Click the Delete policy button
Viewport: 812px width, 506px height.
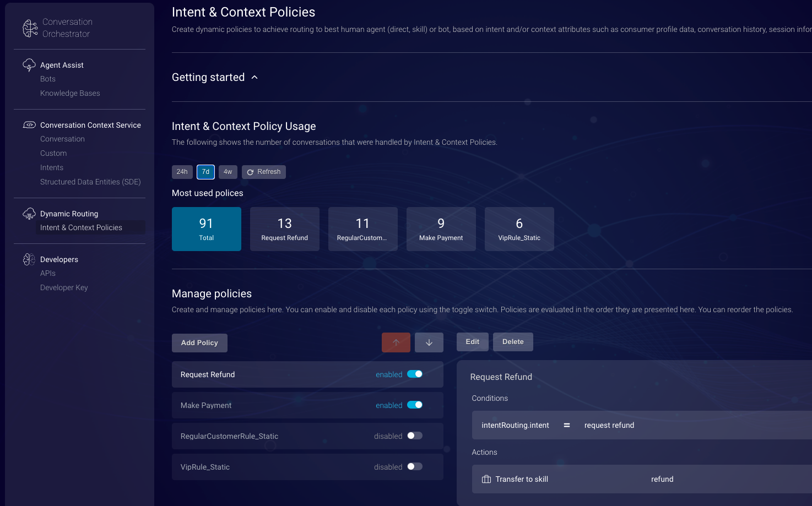[x=513, y=342]
